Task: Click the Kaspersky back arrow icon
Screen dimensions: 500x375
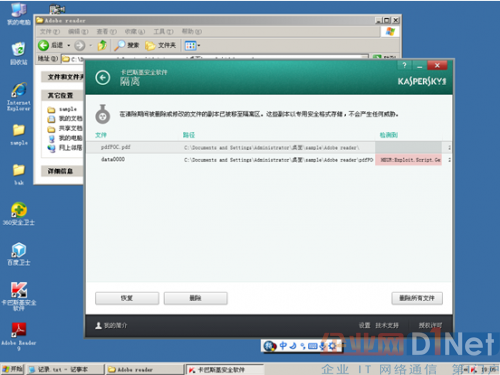Action: click(x=103, y=78)
